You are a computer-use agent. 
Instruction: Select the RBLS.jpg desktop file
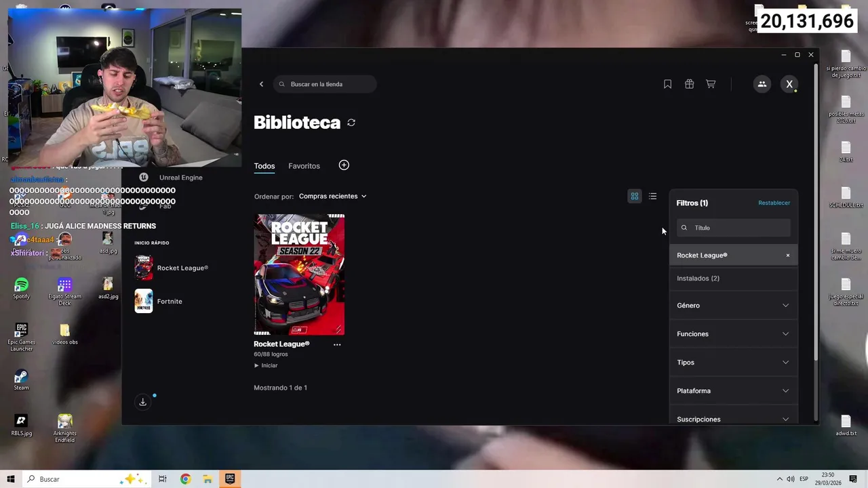click(21, 425)
